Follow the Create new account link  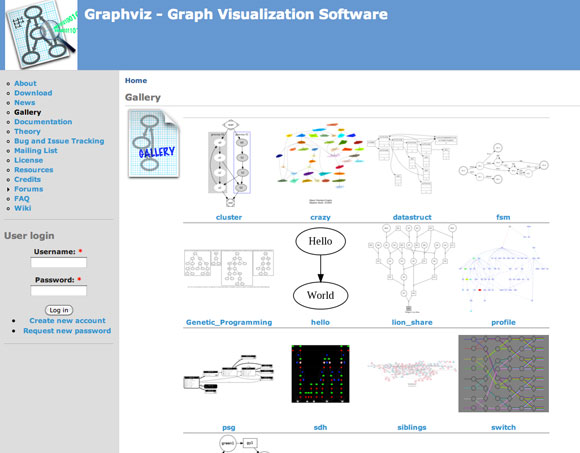[67, 321]
